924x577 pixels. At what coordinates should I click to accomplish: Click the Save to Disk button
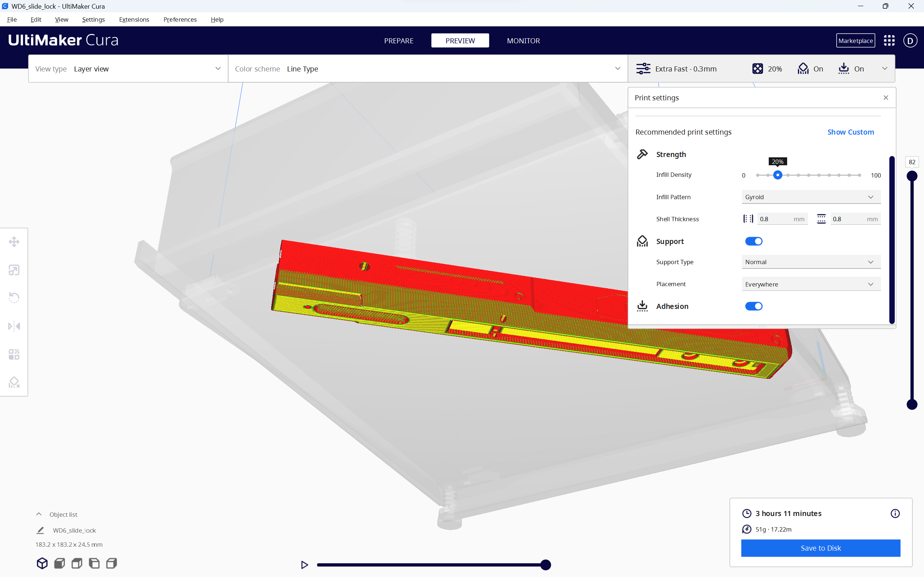820,548
